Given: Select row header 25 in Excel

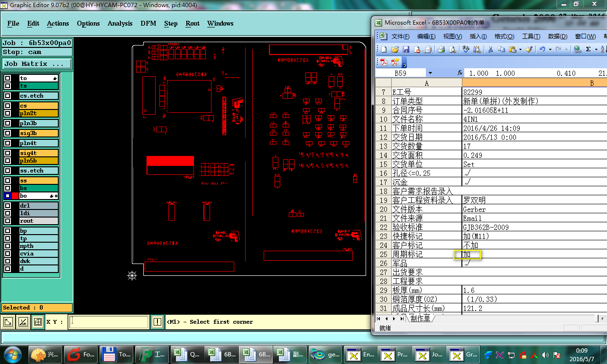Looking at the screenshot, I should [384, 255].
